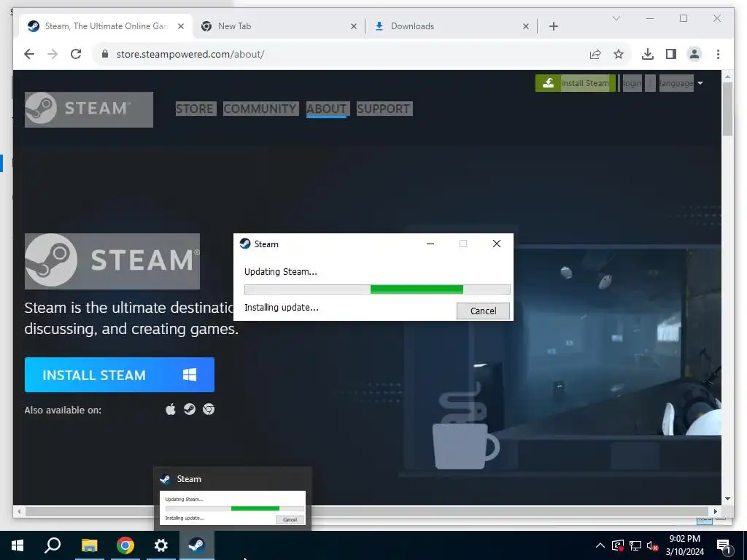Open the language dropdown
Viewport: 747px width, 560px height.
click(681, 83)
